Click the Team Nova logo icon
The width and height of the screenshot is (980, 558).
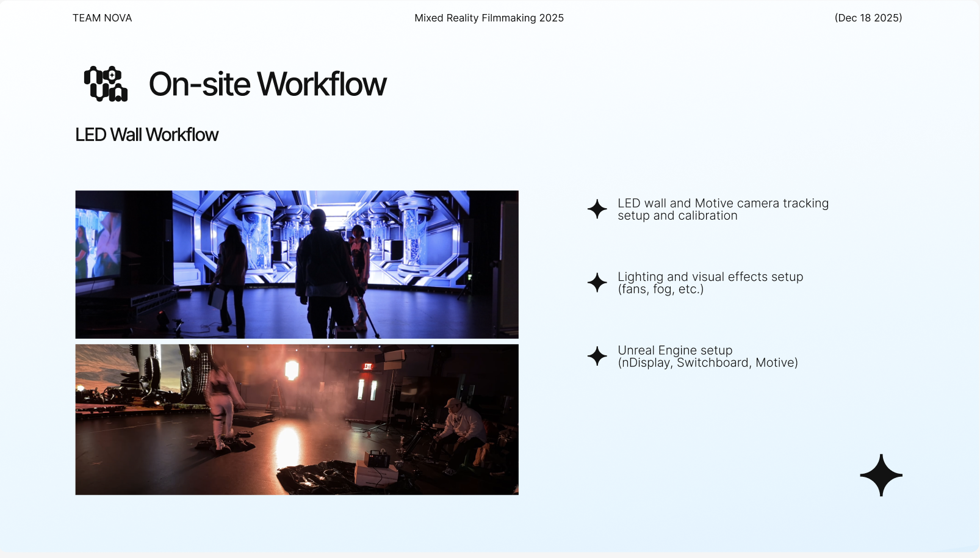pos(106,84)
